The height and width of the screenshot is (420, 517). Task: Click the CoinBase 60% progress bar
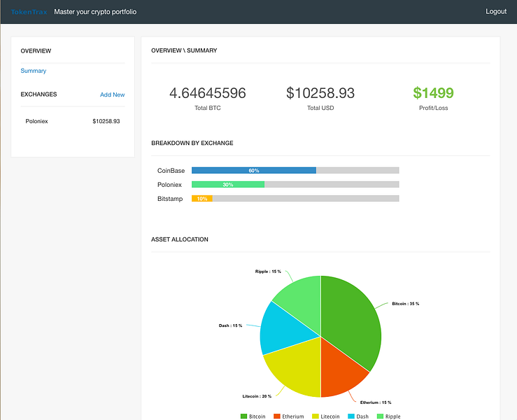(295, 171)
